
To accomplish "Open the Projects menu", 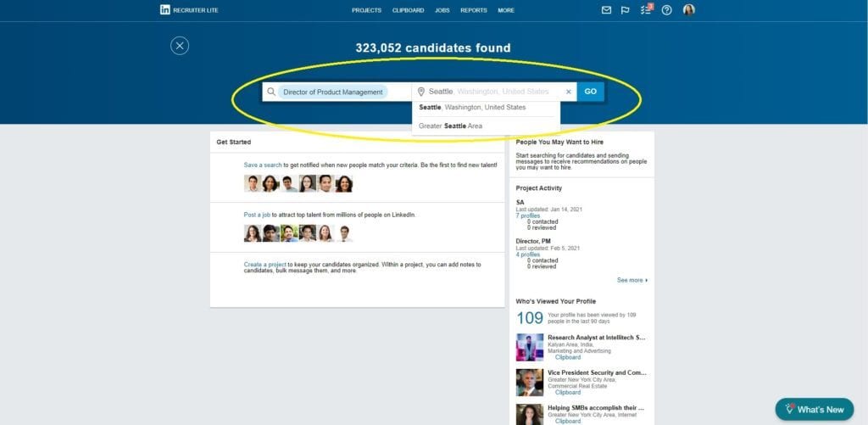I will click(x=366, y=10).
